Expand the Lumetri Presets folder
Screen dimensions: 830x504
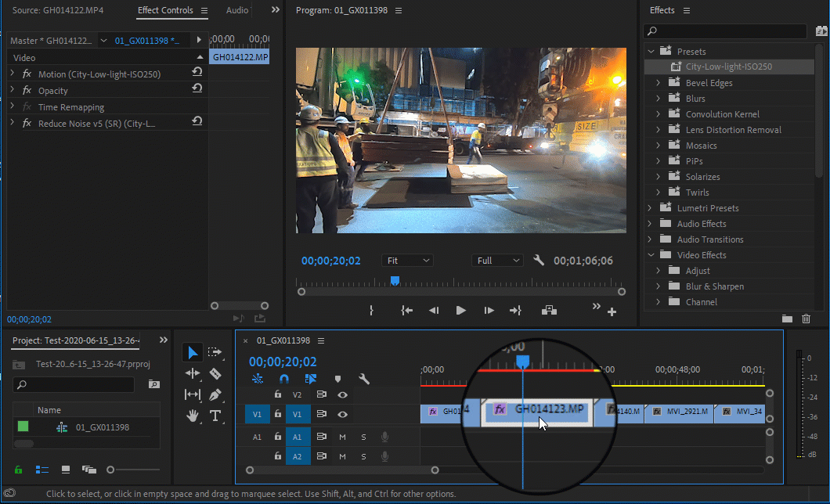[649, 208]
